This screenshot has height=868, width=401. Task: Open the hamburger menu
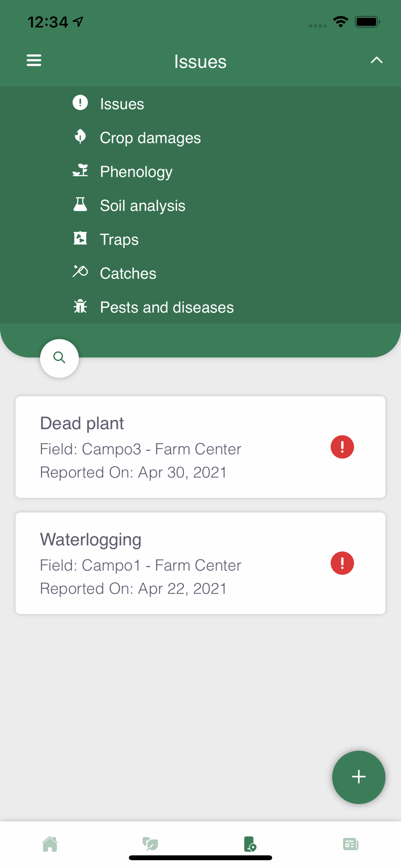coord(34,60)
